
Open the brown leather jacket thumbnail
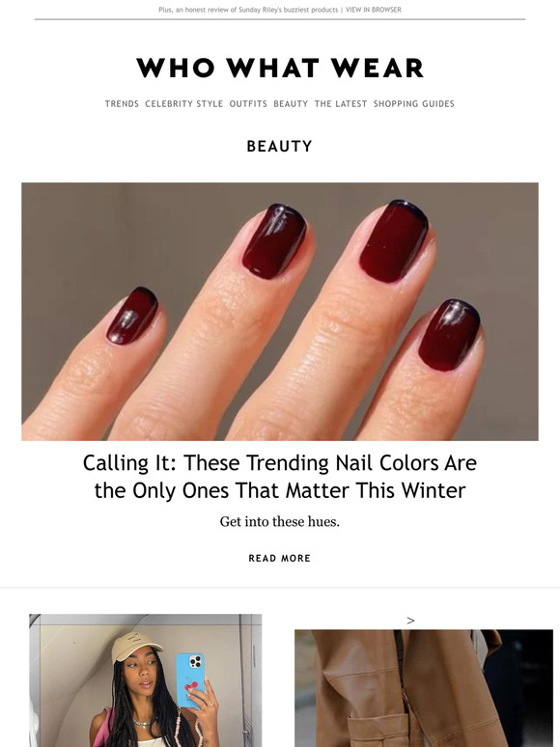click(x=424, y=688)
